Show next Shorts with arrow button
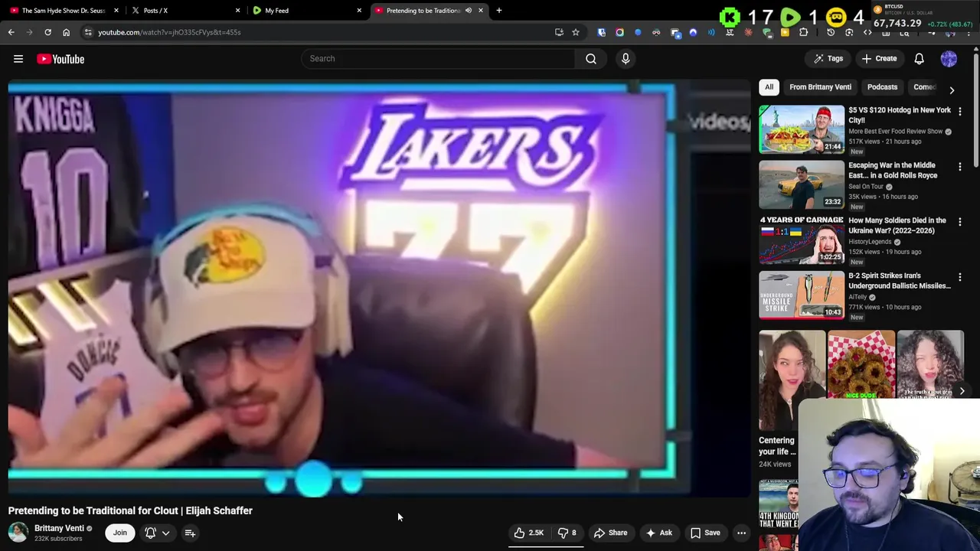The height and width of the screenshot is (551, 980). 962,391
